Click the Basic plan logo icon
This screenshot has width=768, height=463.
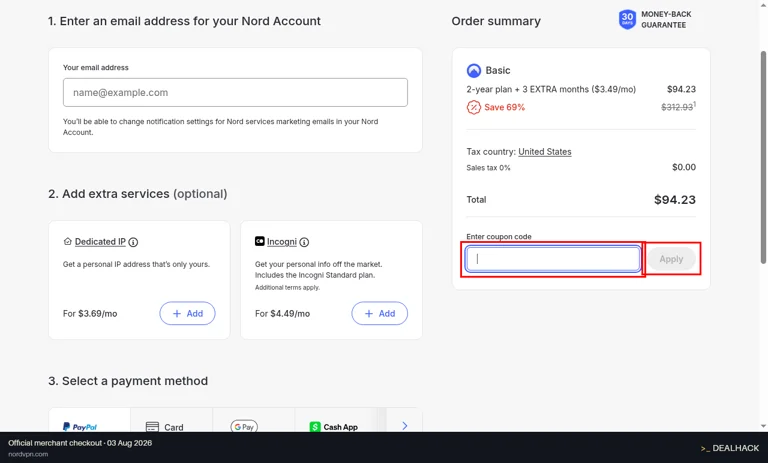tap(474, 71)
